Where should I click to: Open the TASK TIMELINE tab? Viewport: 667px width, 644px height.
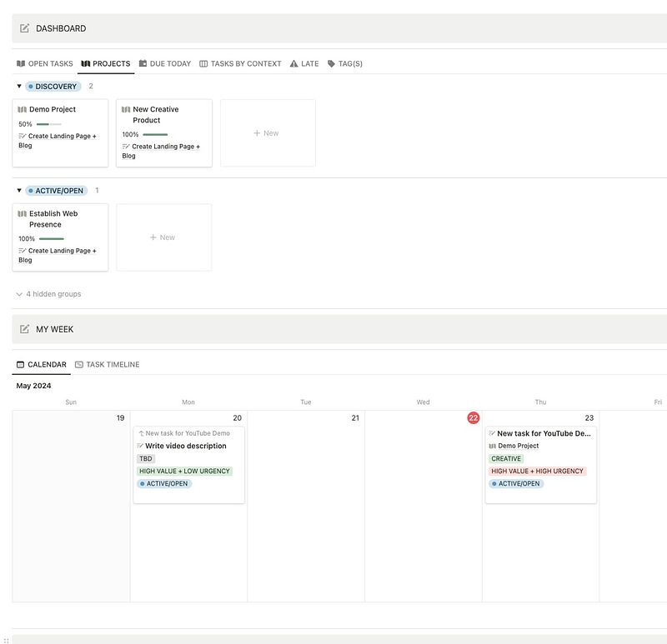pos(109,364)
